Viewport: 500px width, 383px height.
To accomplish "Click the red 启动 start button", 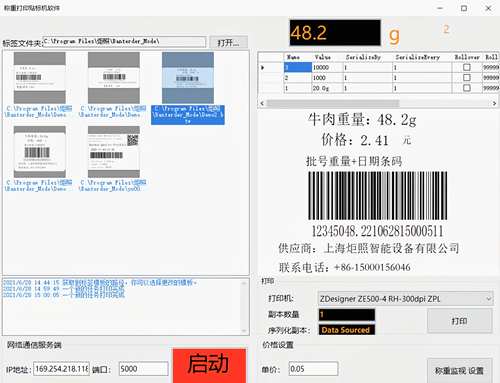I will pos(209,365).
